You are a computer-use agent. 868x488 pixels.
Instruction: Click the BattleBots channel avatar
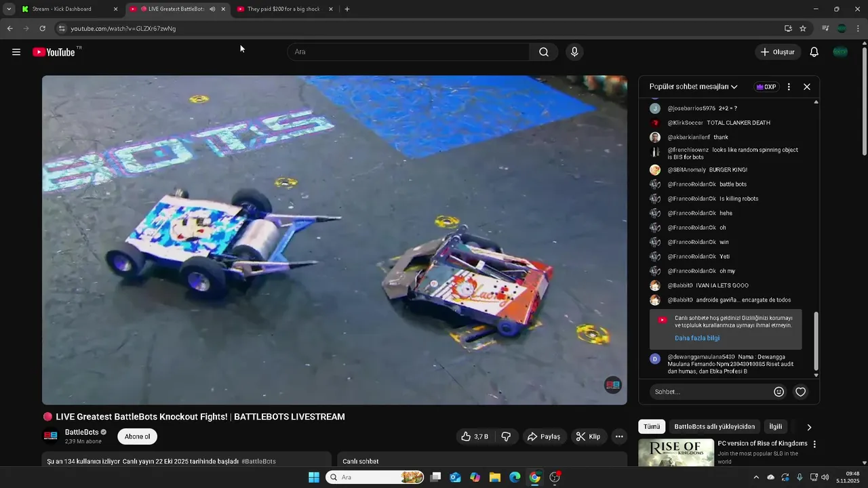tap(51, 436)
